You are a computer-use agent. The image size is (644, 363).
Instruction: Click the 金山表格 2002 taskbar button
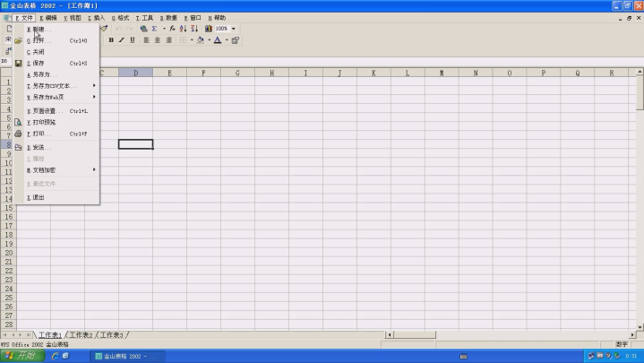point(128,356)
